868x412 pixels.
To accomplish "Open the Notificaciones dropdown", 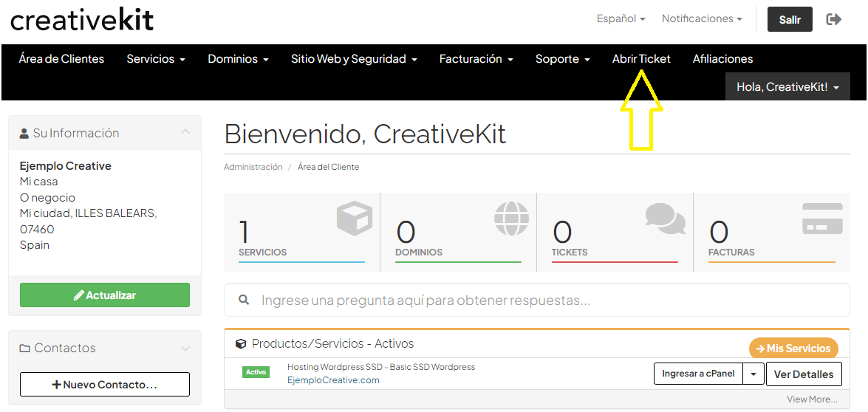I will point(702,19).
